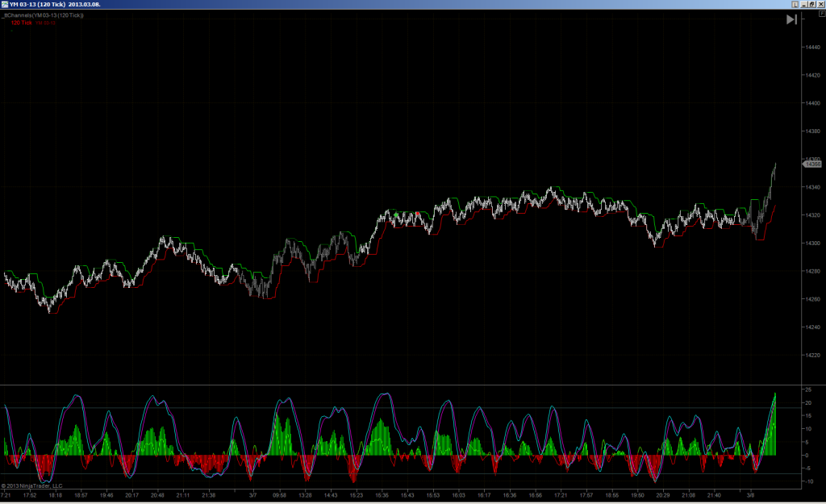Open the chart window icon menu

pyautogui.click(x=5, y=4)
